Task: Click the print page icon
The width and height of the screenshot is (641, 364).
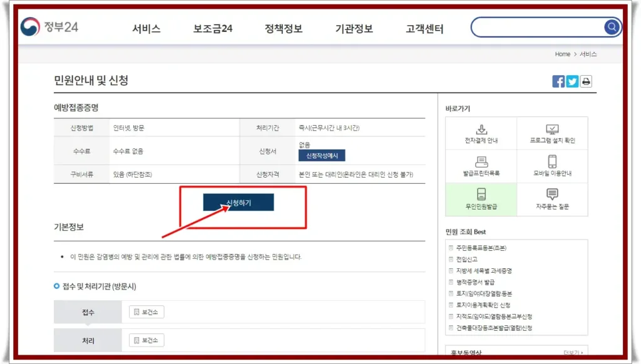Action: (586, 81)
